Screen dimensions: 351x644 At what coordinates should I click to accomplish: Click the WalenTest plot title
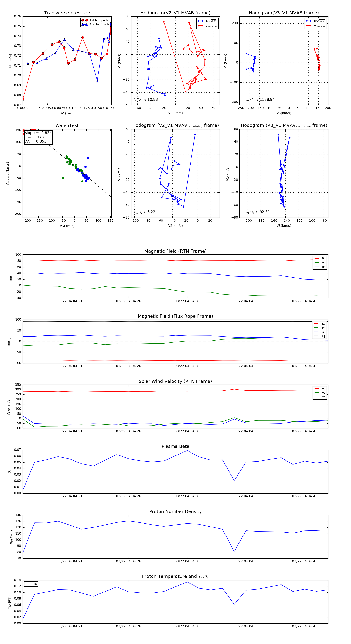pos(67,125)
